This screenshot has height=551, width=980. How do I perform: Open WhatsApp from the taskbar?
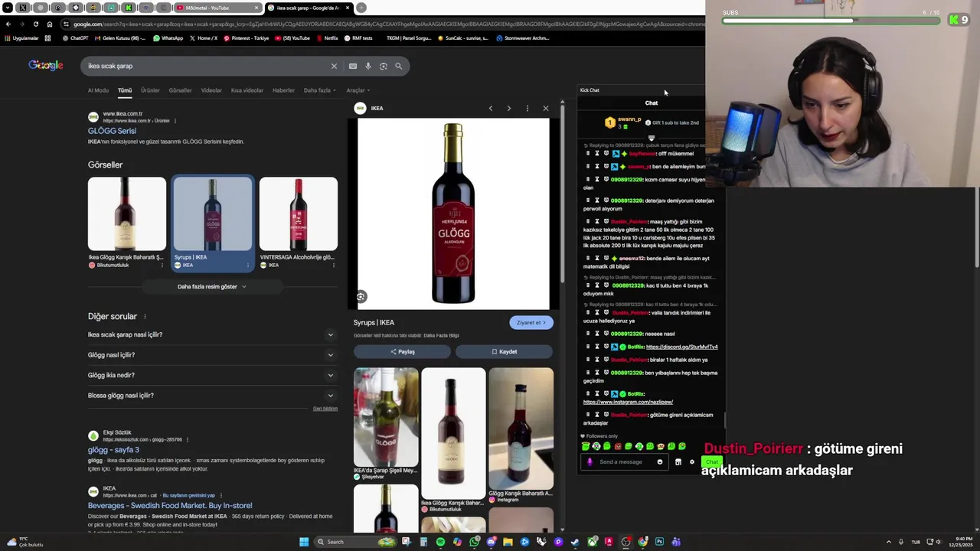(x=474, y=542)
